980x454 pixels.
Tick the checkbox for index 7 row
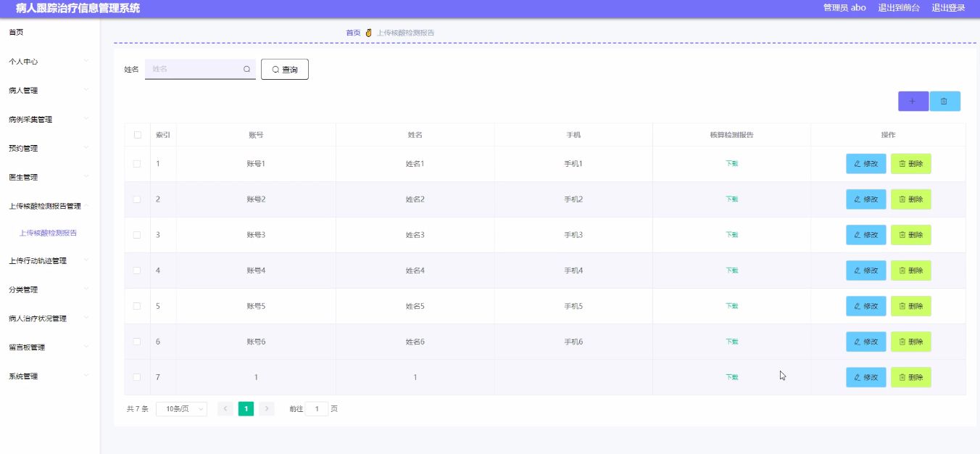(x=137, y=377)
